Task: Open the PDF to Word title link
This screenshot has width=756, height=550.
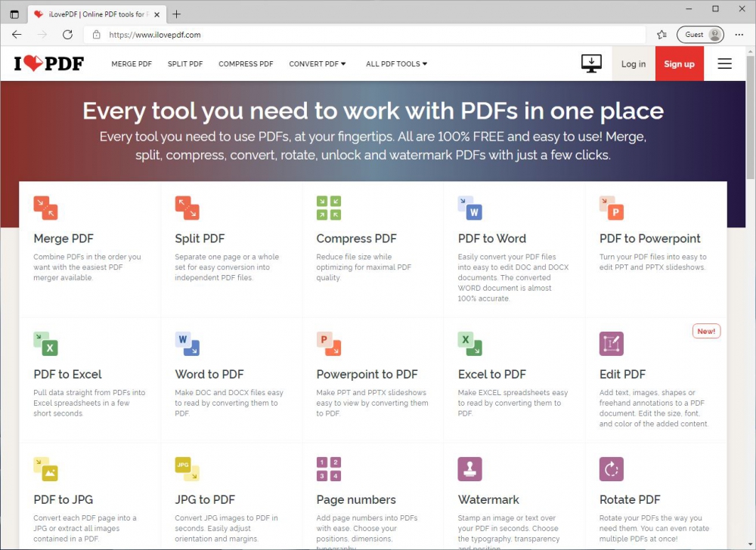Action: pos(492,239)
